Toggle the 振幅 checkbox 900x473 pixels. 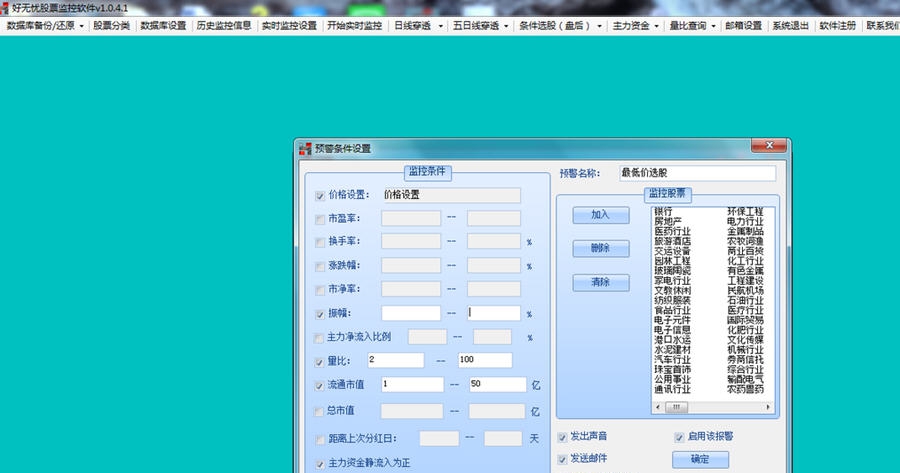click(320, 315)
